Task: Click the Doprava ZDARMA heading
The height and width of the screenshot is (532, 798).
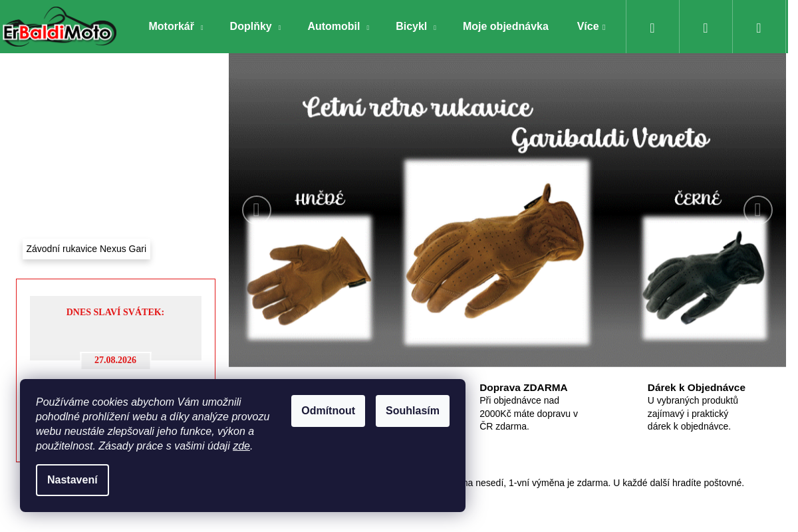Action: pos(523,388)
